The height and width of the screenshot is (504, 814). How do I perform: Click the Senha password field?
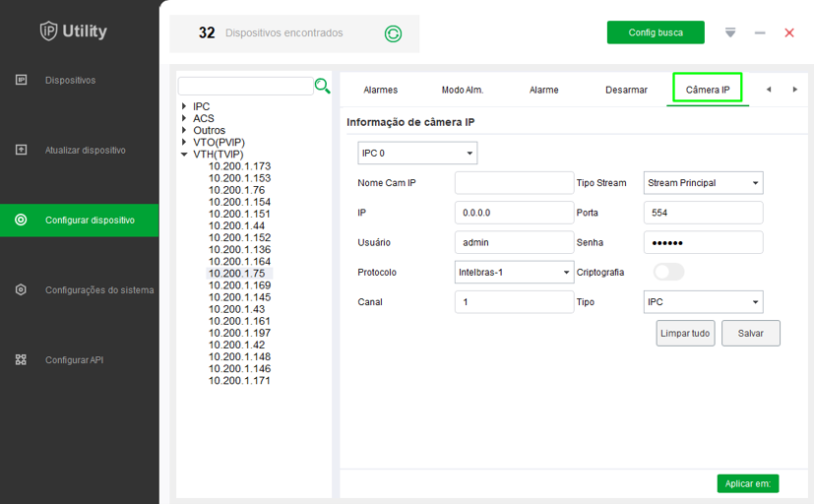pos(704,242)
